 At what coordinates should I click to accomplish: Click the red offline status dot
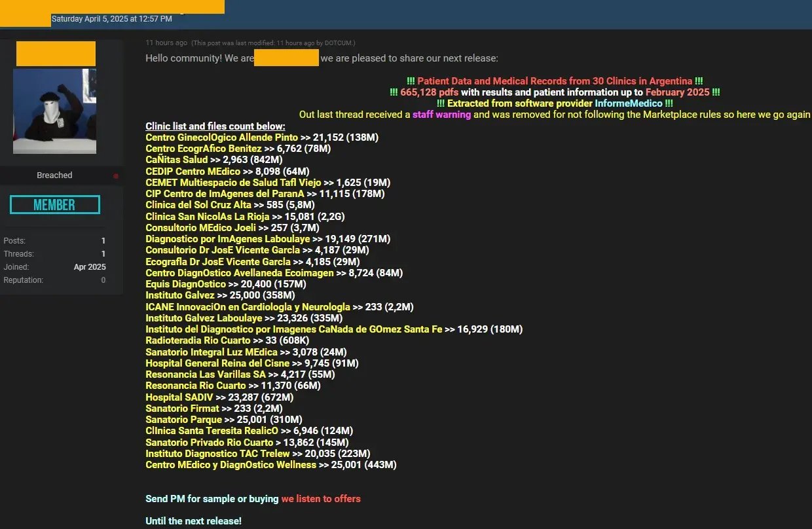116,176
